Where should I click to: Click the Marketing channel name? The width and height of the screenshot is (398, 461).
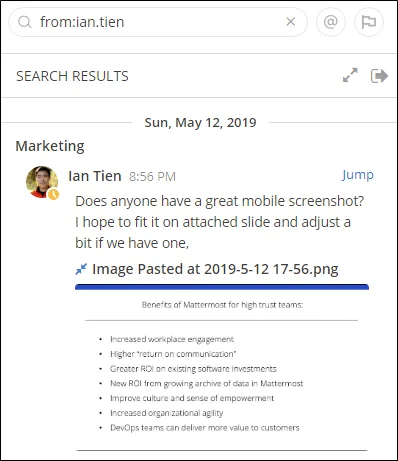[x=50, y=146]
